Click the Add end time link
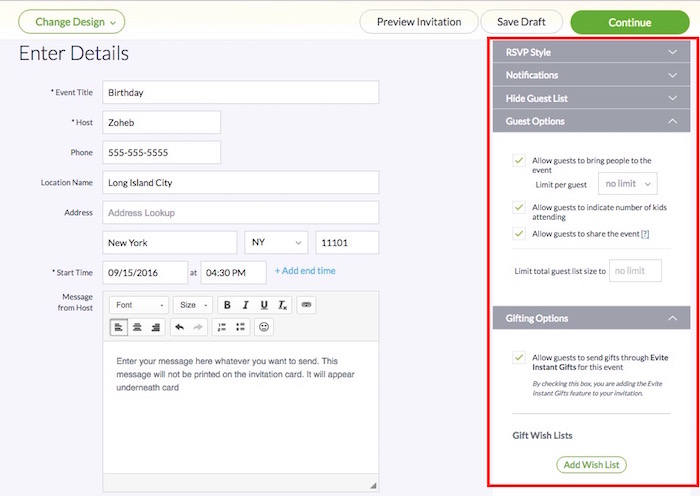The image size is (700, 496). 305,271
